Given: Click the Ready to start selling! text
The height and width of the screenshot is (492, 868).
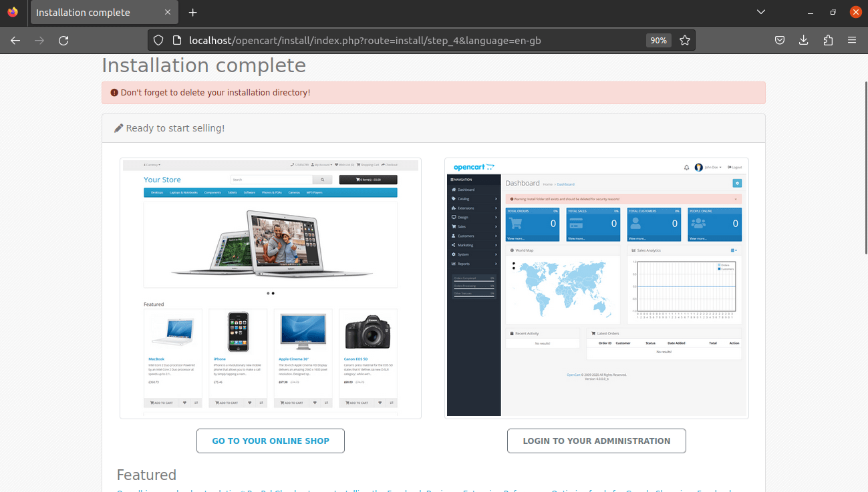Looking at the screenshot, I should pos(175,128).
